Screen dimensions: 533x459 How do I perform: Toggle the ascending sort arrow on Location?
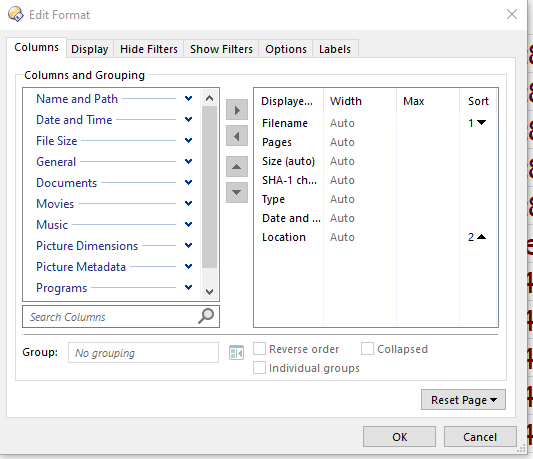(x=481, y=237)
